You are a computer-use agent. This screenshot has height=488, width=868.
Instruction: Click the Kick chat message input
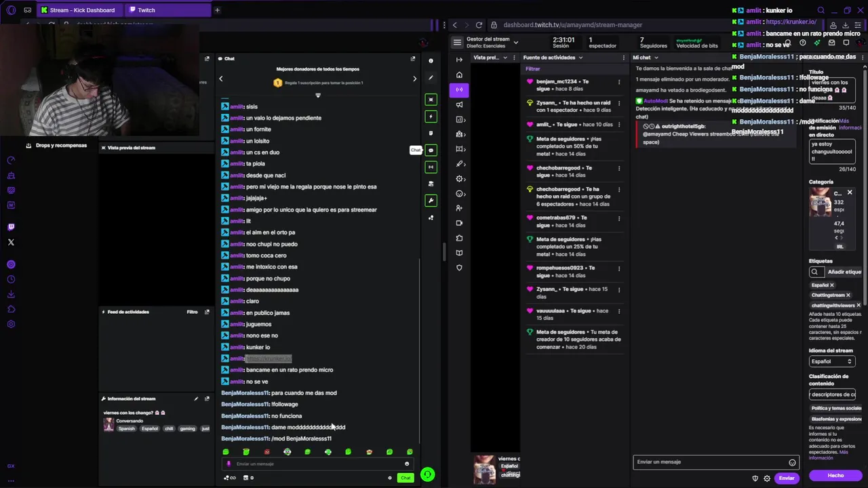pyautogui.click(x=317, y=464)
